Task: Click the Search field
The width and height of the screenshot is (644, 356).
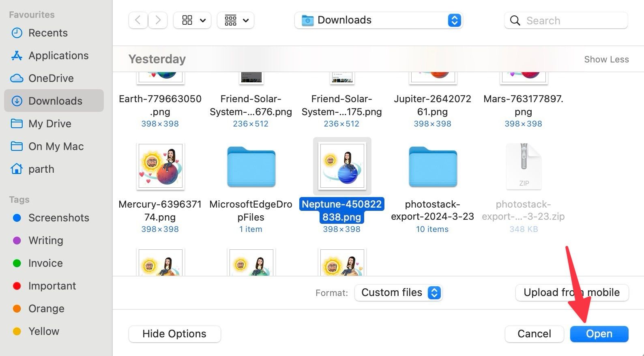Action: [x=566, y=20]
